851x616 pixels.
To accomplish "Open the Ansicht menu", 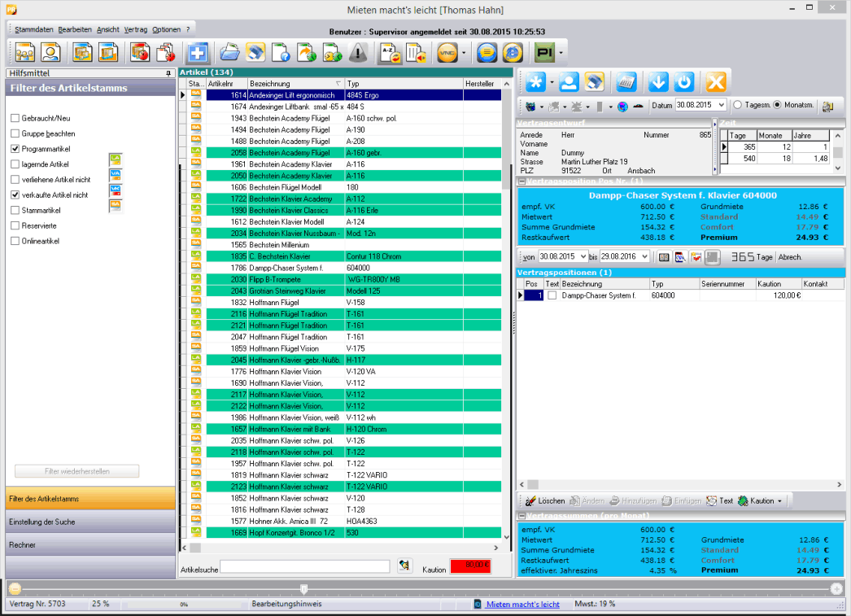I will [108, 29].
